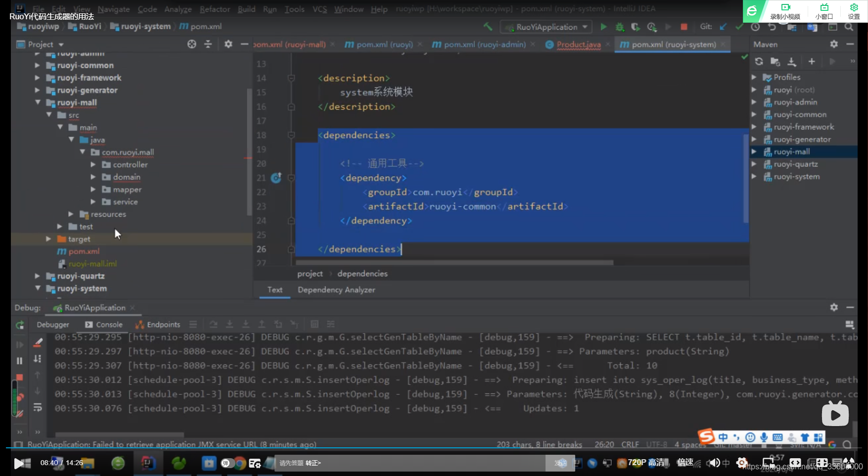The height and width of the screenshot is (476, 868).
Task: Click dependencies breadcrumb
Action: point(363,273)
